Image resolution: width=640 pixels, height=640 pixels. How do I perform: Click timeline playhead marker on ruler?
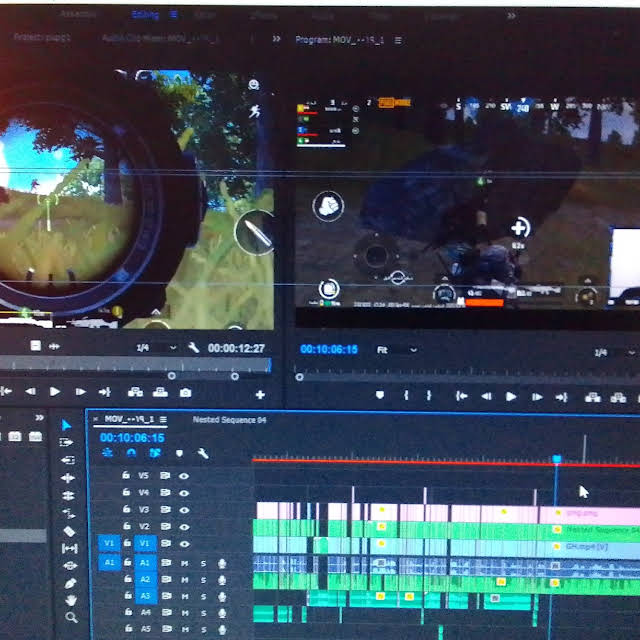tap(557, 459)
